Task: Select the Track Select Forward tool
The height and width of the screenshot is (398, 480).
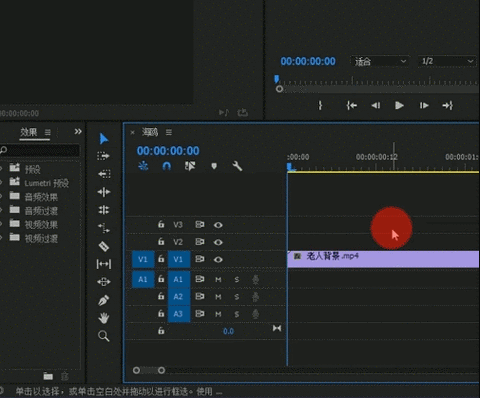Action: point(104,156)
